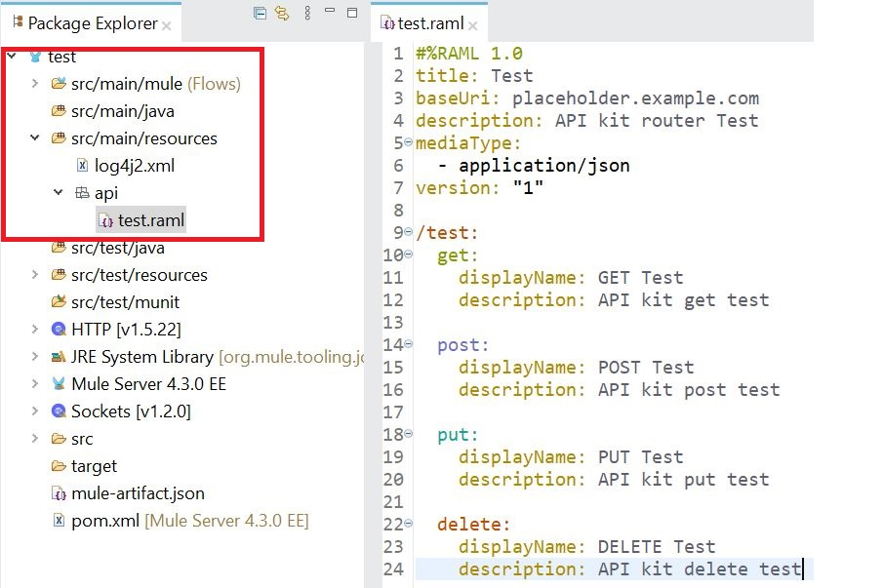Click the Mule Server 4.3.0 EE icon
The image size is (884, 588).
pyautogui.click(x=59, y=384)
